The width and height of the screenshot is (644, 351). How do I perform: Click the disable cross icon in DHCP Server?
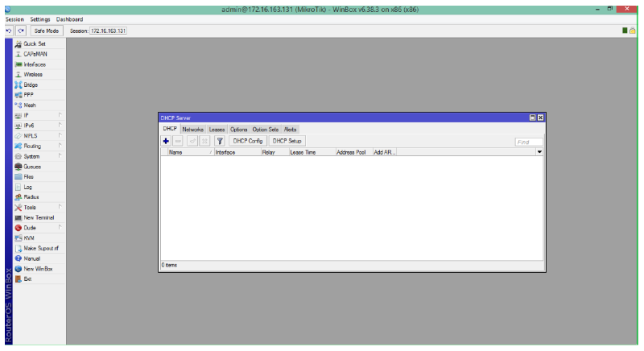coord(204,141)
